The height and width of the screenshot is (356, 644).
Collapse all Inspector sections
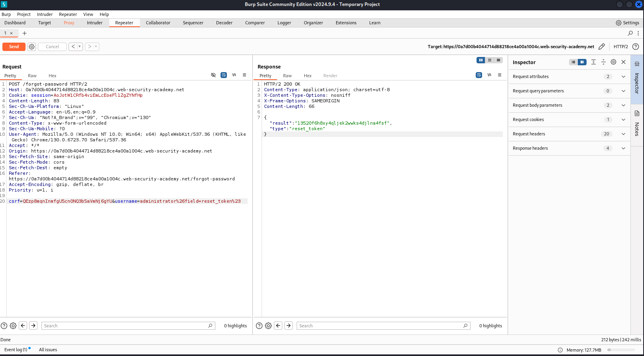click(603, 62)
